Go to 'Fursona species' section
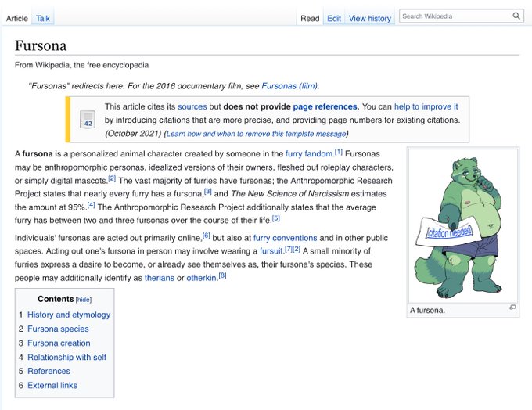Image resolution: width=532 pixels, height=410 pixels. coord(58,329)
